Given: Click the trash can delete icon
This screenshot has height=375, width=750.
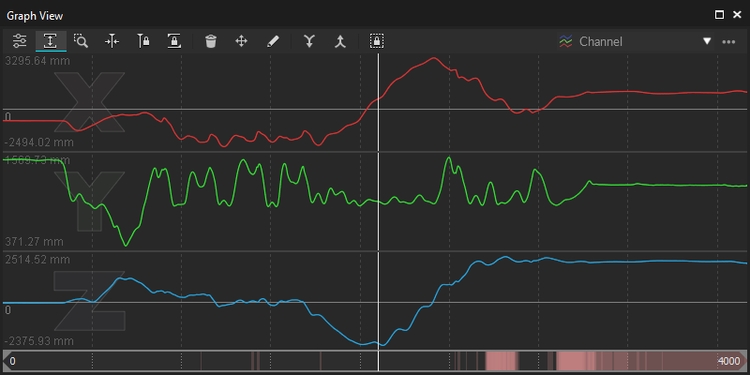Looking at the screenshot, I should 210,42.
